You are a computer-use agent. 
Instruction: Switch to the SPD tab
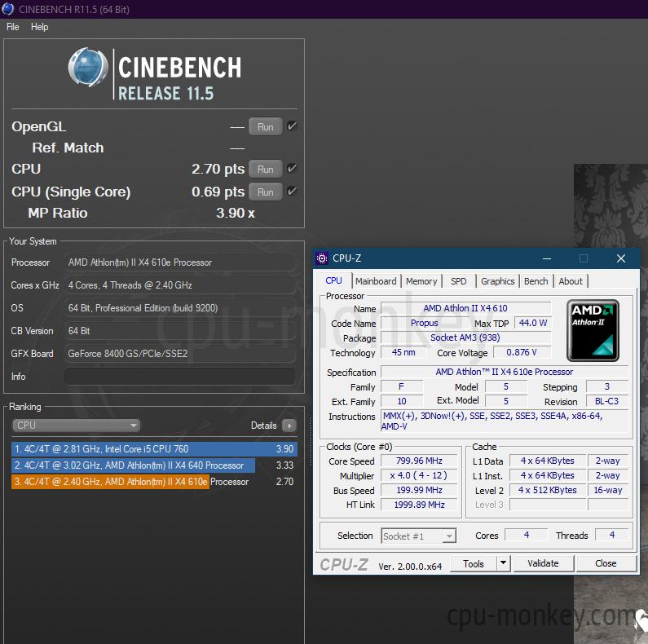[458, 281]
